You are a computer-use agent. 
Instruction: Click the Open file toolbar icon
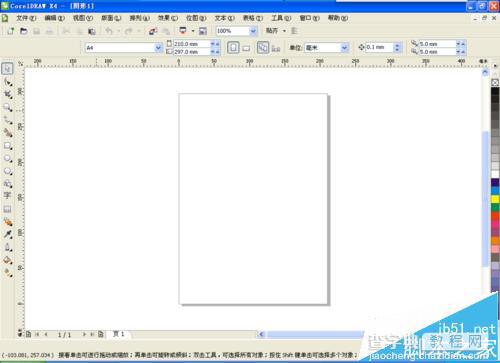click(x=24, y=31)
